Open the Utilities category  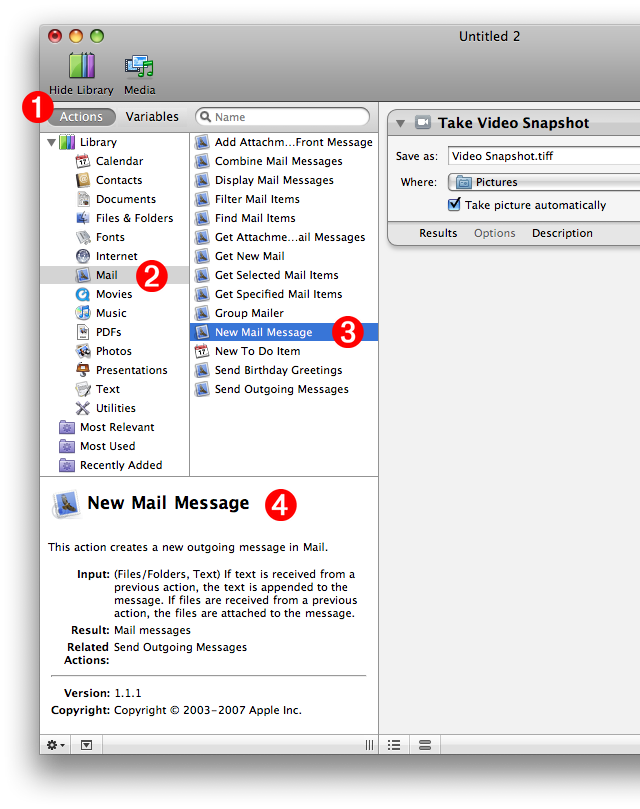(105, 408)
